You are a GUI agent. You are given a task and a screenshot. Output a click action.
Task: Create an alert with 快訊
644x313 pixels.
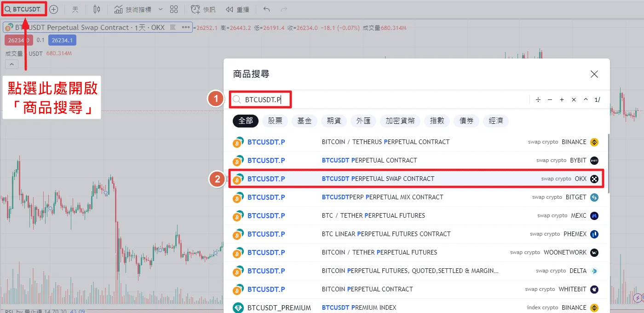pos(203,9)
